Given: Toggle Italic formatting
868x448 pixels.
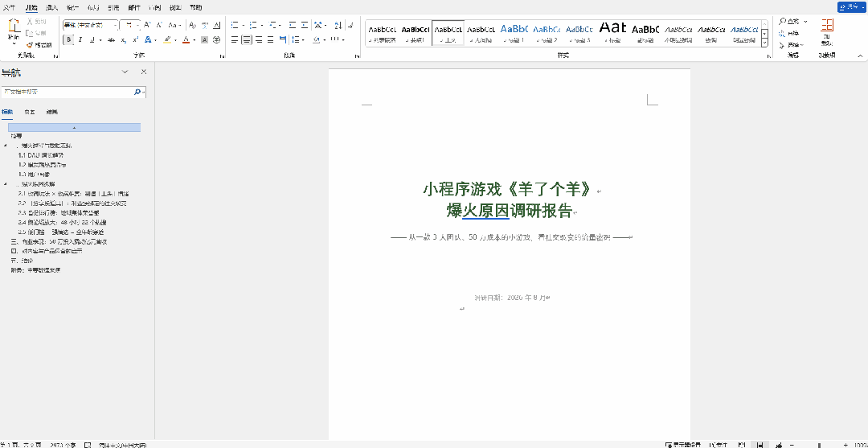Looking at the screenshot, I should [80, 40].
